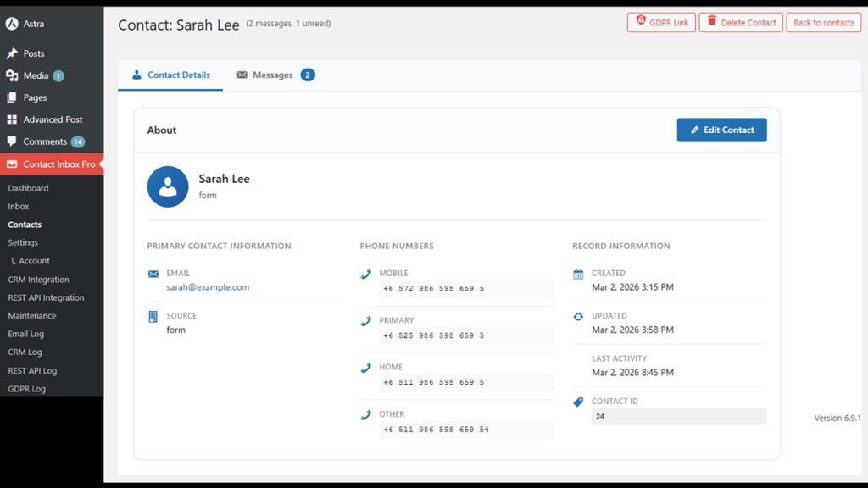
Task: Open the CRM Integration submenu item
Action: [38, 280]
